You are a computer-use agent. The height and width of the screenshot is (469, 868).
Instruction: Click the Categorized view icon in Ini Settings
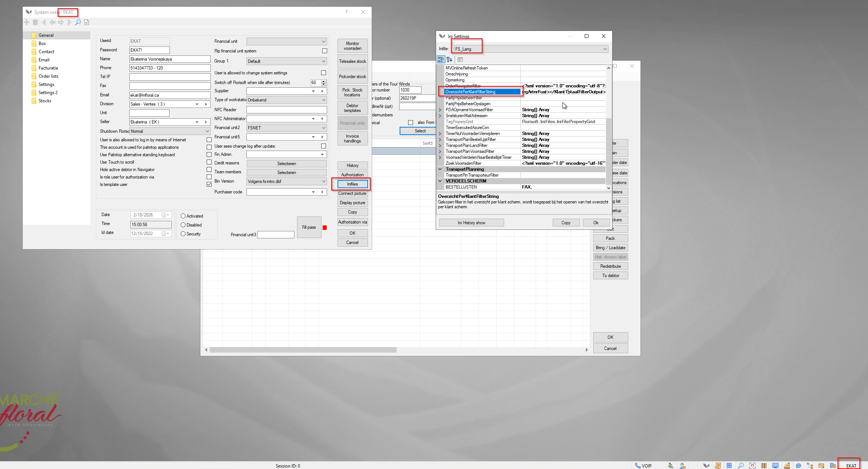(441, 60)
